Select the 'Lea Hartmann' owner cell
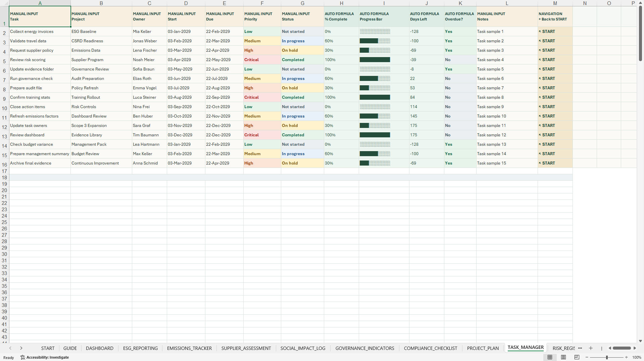 click(149, 144)
